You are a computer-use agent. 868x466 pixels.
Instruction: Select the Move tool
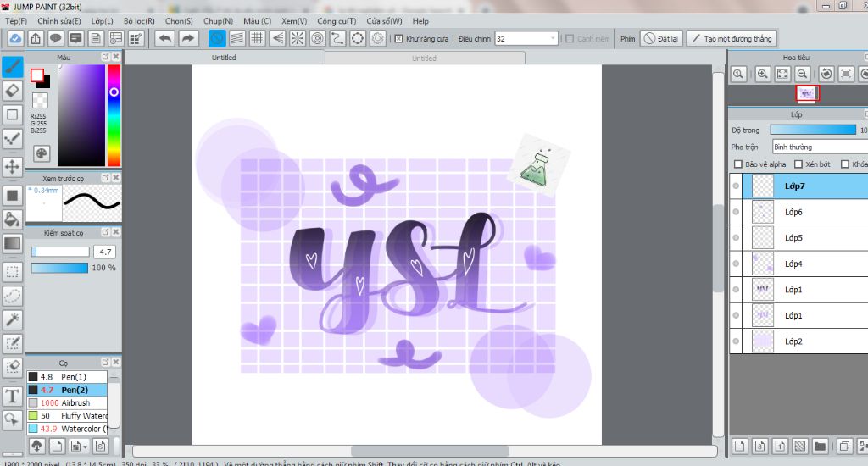pos(12,167)
